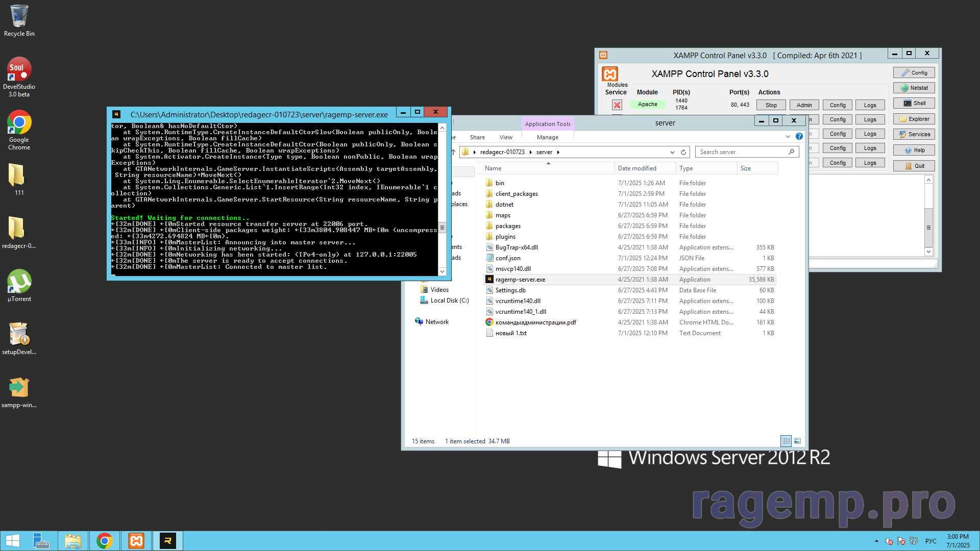Select conf.json in file list
The image size is (980, 551).
click(x=629, y=258)
